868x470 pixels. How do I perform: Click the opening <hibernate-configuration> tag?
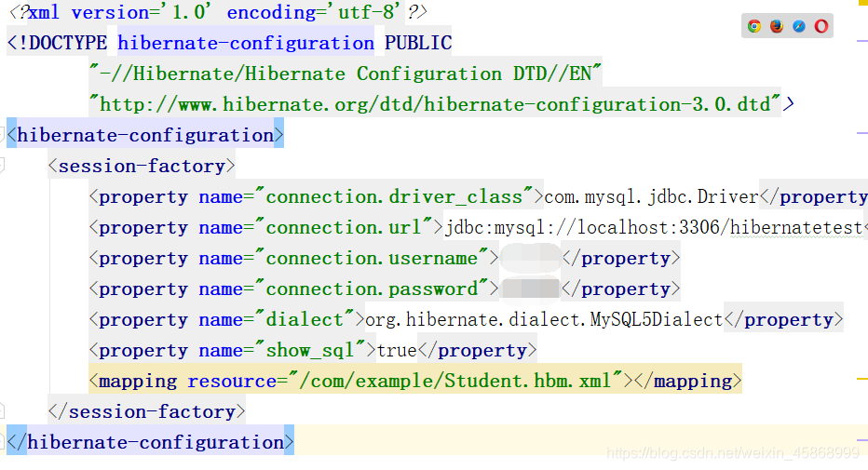(x=145, y=134)
